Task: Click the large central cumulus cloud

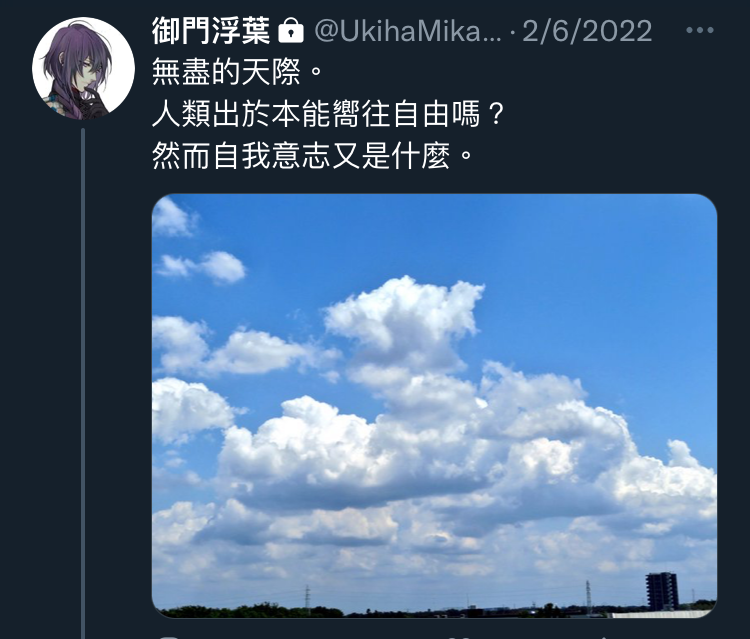Action: [407, 325]
